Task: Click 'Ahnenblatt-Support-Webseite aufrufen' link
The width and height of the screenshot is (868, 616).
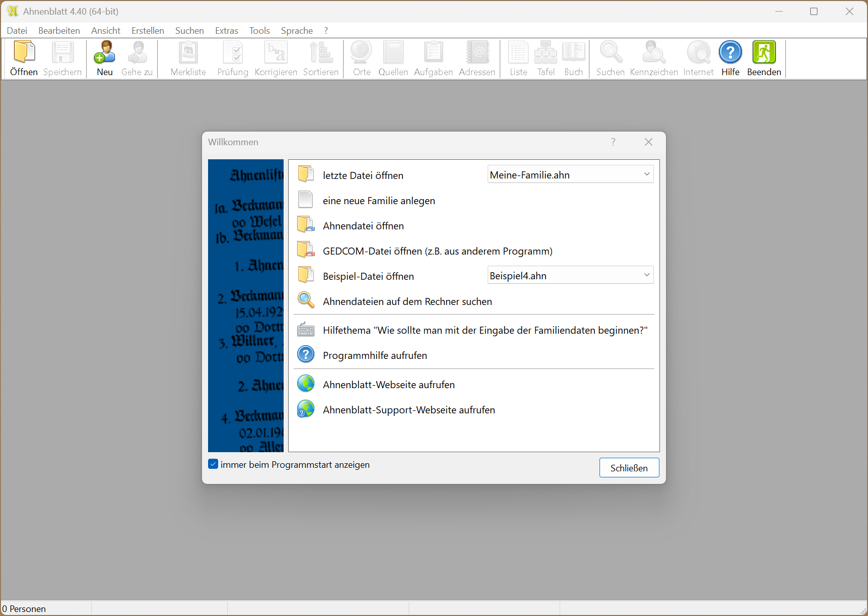Action: pos(409,410)
